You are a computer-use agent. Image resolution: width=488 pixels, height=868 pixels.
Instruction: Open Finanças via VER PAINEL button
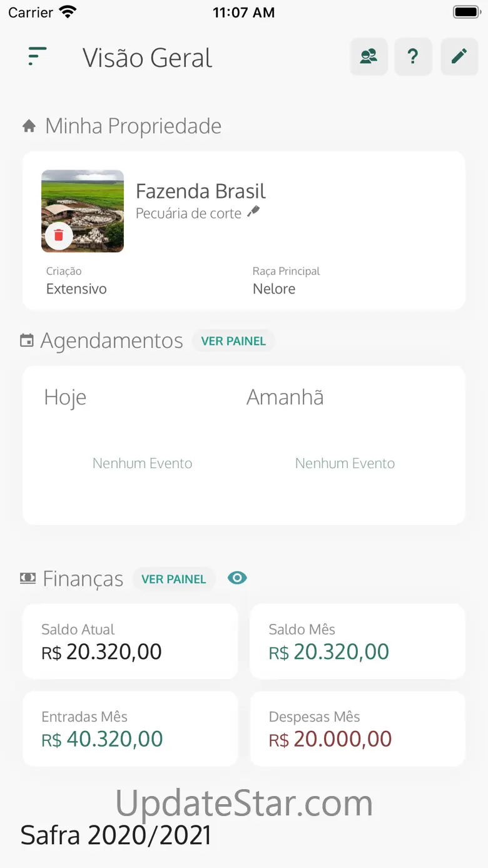[173, 579]
